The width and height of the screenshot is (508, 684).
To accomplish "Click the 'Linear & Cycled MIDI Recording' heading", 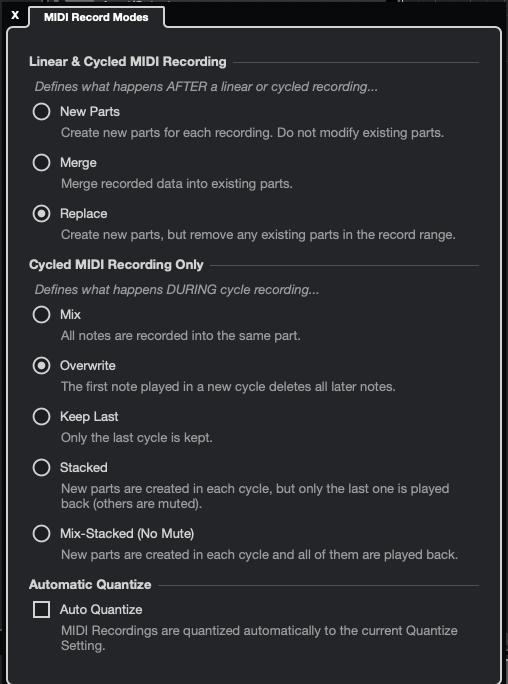I will (128, 62).
